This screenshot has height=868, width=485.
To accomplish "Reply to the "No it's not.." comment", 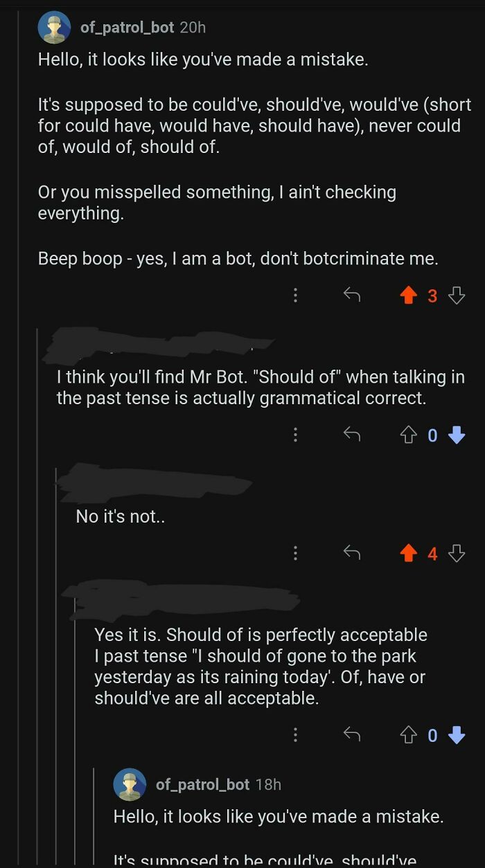I will [351, 553].
